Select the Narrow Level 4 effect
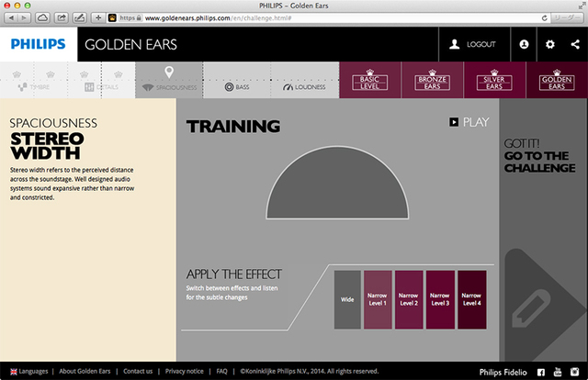 (x=471, y=300)
